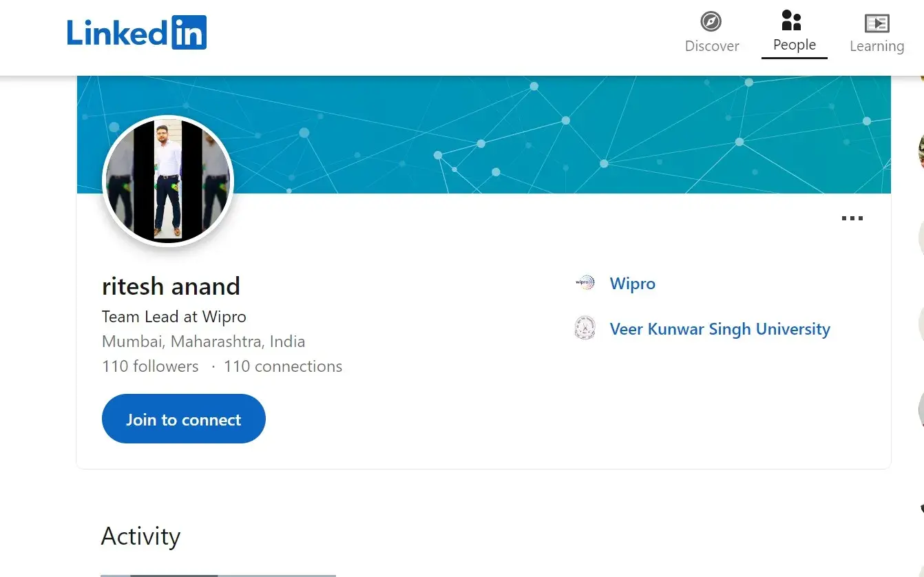The width and height of the screenshot is (924, 577).
Task: Open the Wipro company link
Action: (632, 284)
